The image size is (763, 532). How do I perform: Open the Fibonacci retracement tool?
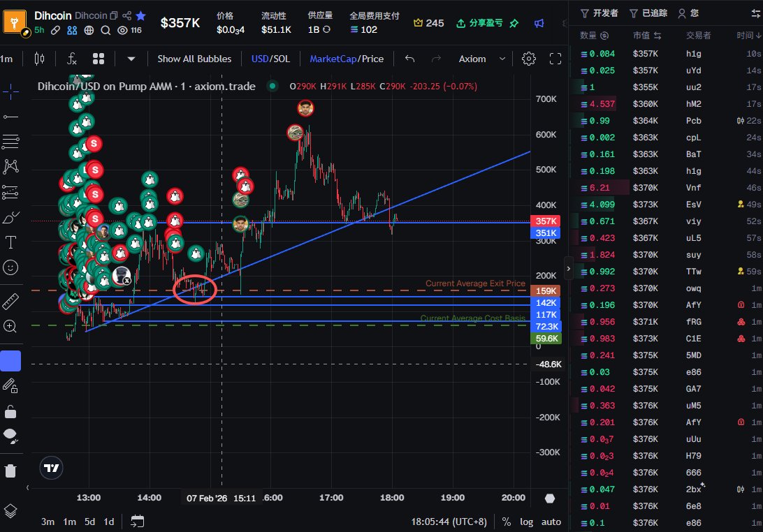pos(10,142)
